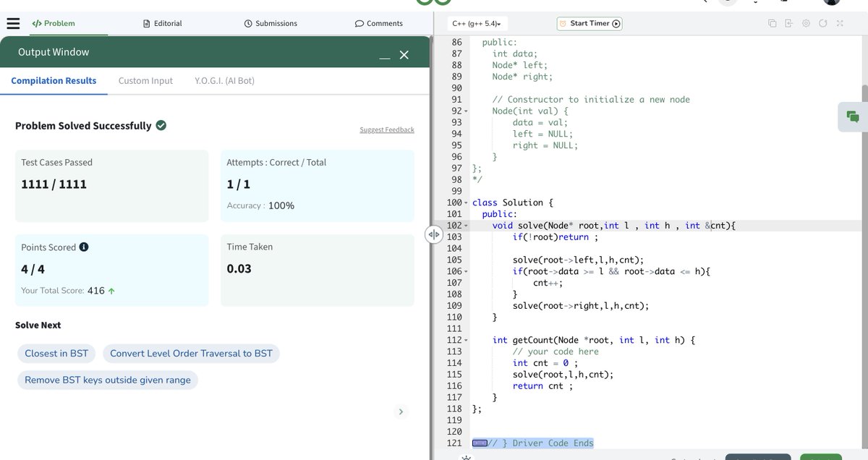
Task: Click the '0.03' time value
Action: (239, 269)
